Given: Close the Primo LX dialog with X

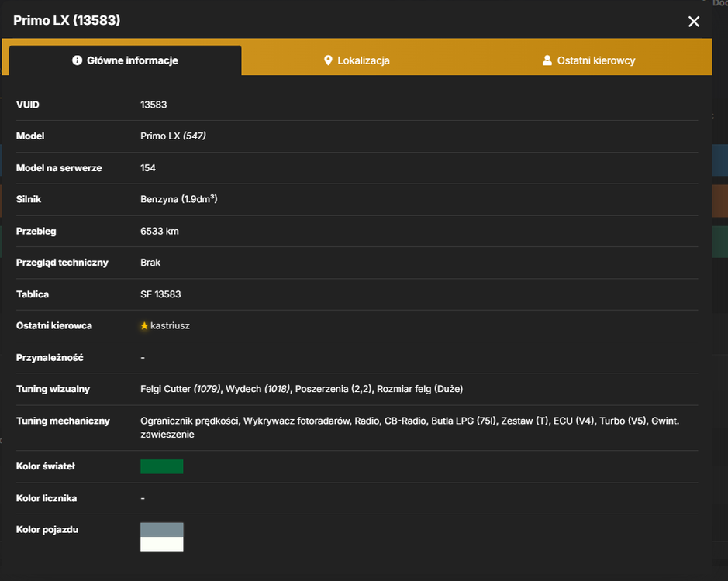Looking at the screenshot, I should (694, 22).
